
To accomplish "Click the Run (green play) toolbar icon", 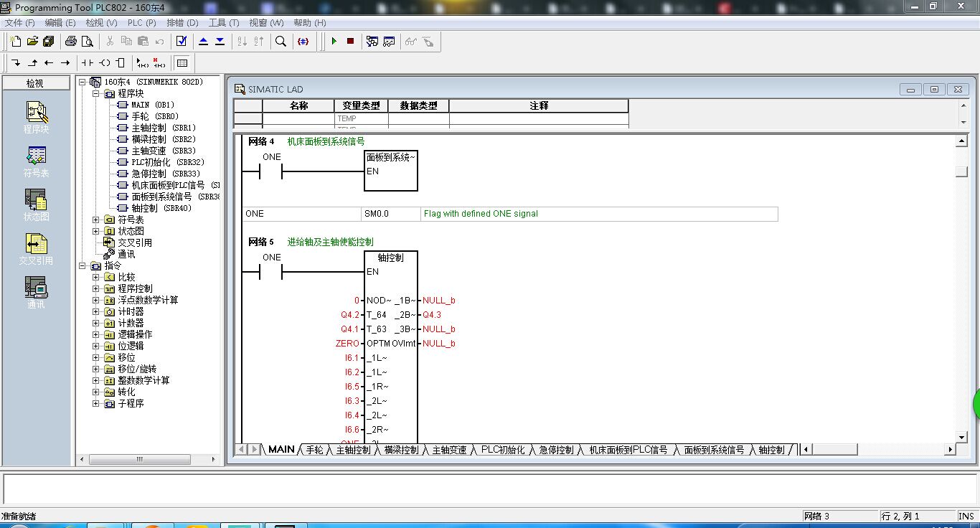I will (334, 42).
